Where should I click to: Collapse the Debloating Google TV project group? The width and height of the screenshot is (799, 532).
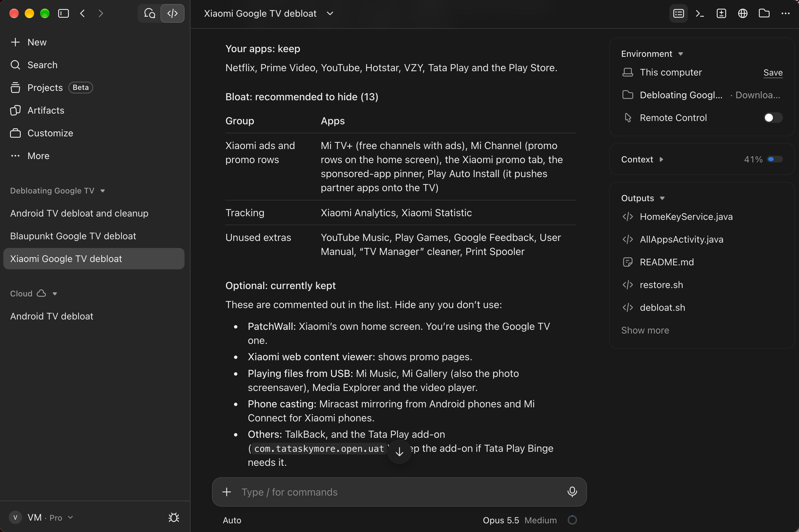(103, 191)
